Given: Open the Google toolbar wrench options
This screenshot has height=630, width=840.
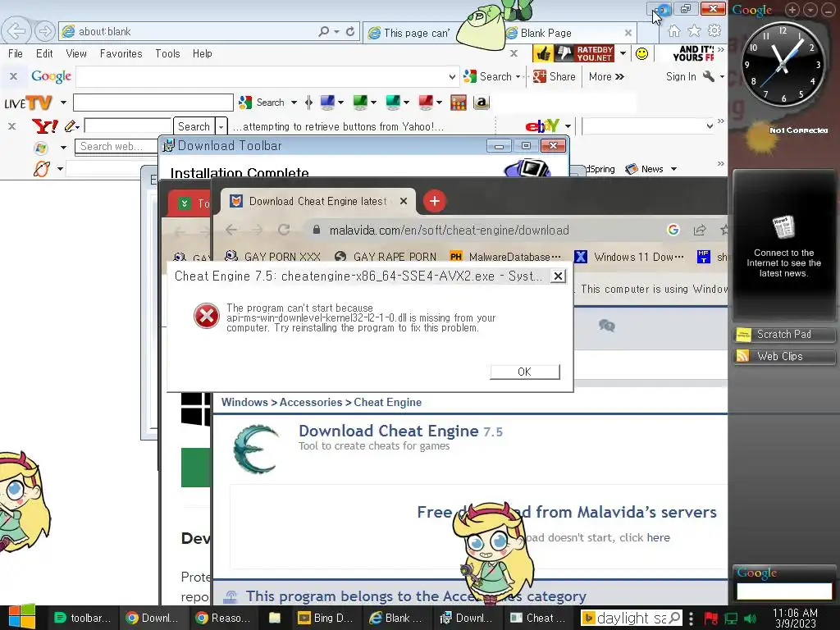Looking at the screenshot, I should tap(709, 76).
